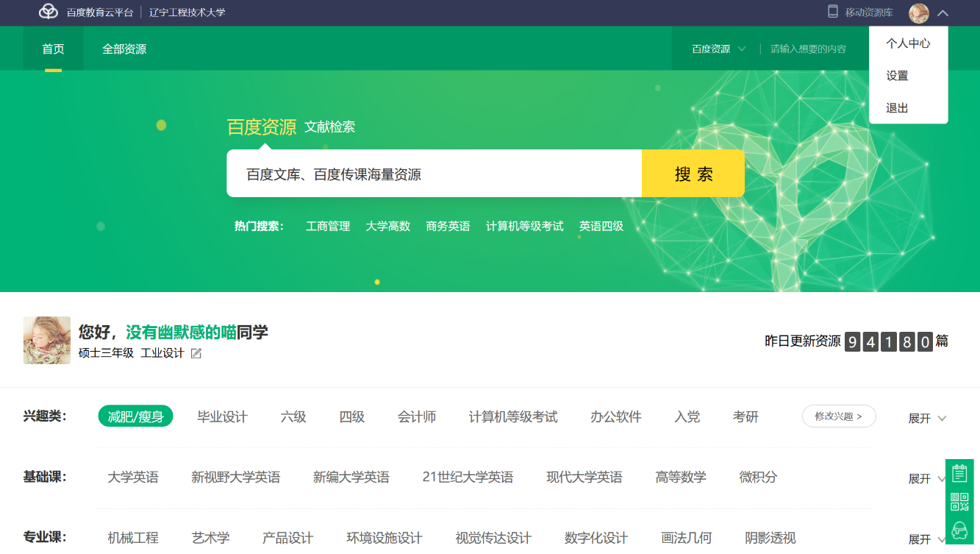The image size is (980, 554).
Task: Click the profile photo beside the greeting
Action: click(x=47, y=340)
